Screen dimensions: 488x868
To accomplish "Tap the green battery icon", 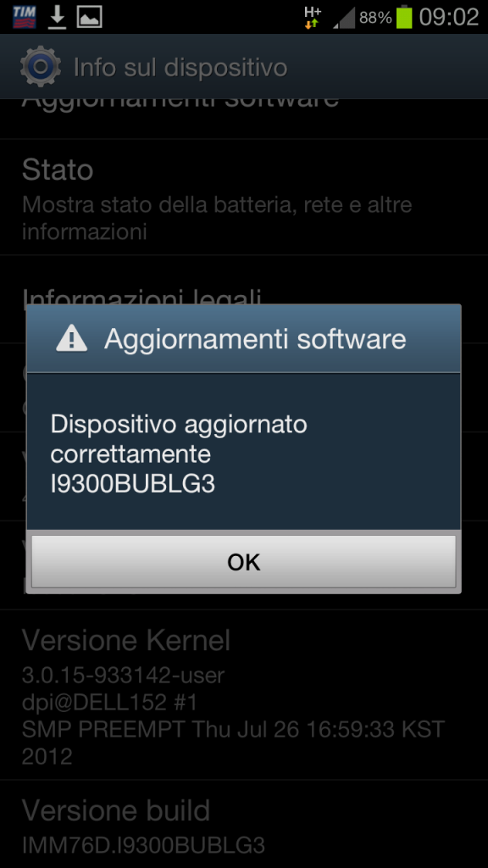I will pos(404,17).
